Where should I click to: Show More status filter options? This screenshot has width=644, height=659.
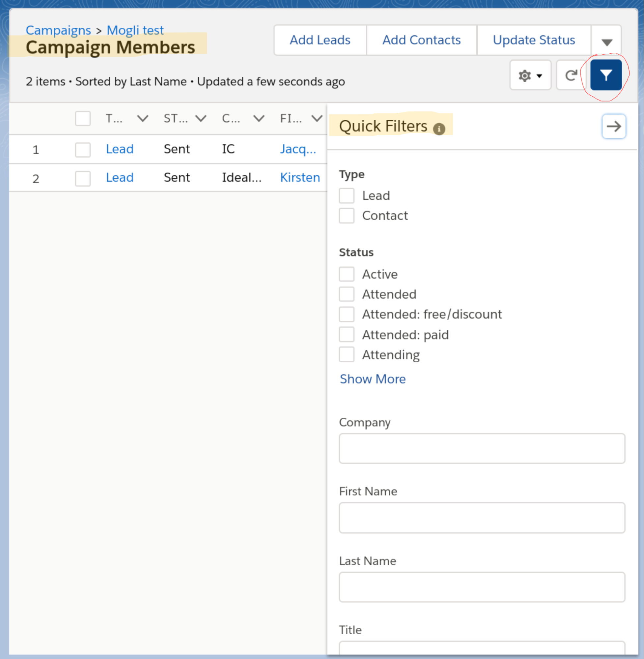click(372, 379)
